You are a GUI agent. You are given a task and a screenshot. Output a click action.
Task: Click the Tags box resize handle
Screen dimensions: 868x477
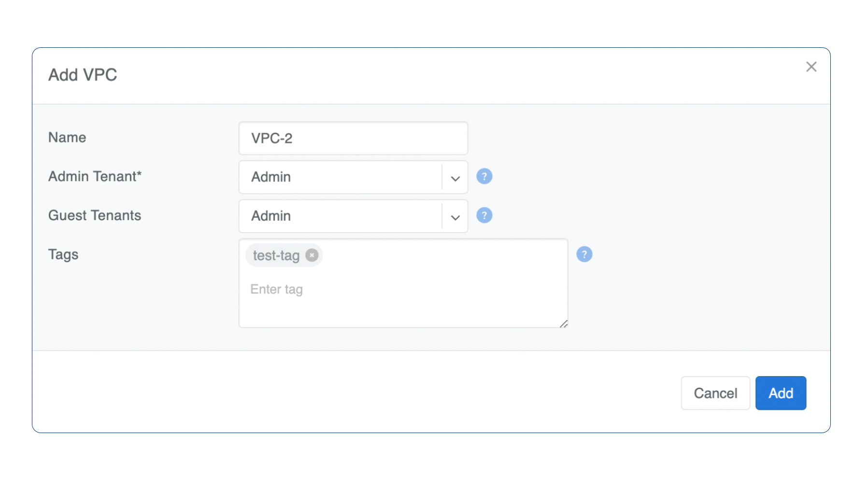(x=564, y=324)
